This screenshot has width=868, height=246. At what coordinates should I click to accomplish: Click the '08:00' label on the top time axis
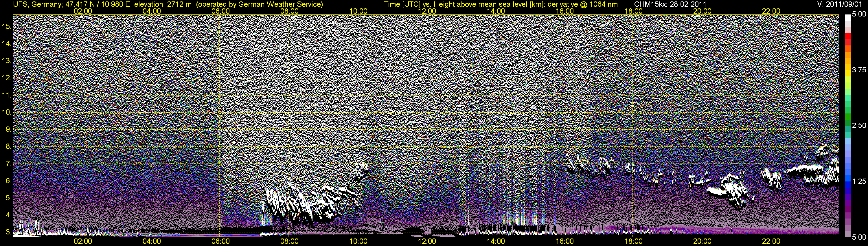point(289,11)
